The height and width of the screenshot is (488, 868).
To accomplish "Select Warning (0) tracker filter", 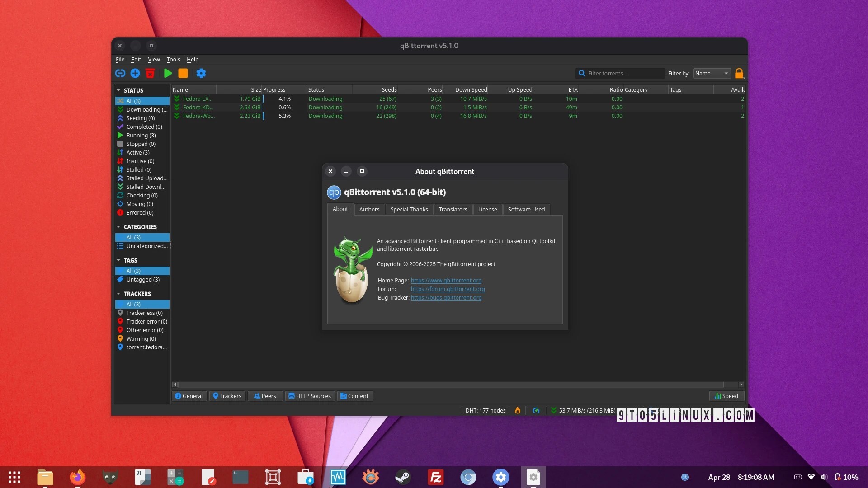I will [142, 338].
